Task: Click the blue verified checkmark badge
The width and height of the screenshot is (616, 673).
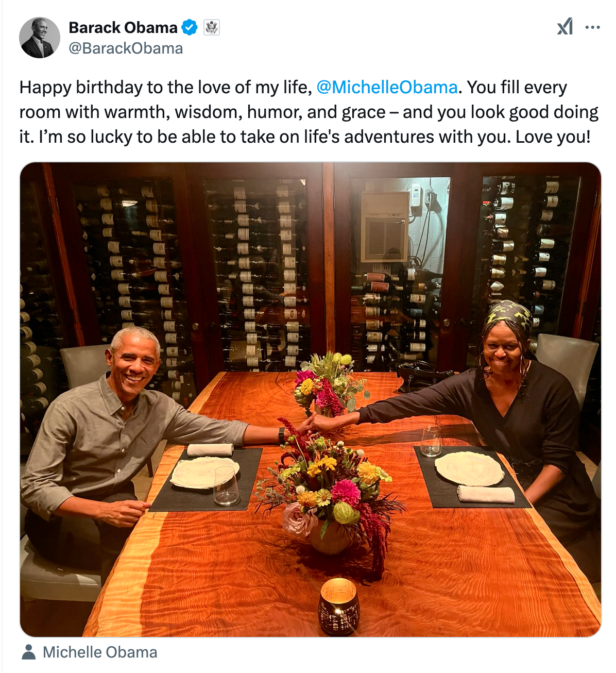Action: pos(190,27)
